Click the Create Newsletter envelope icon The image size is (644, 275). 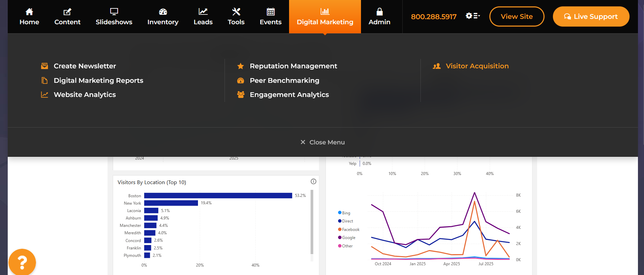click(44, 66)
